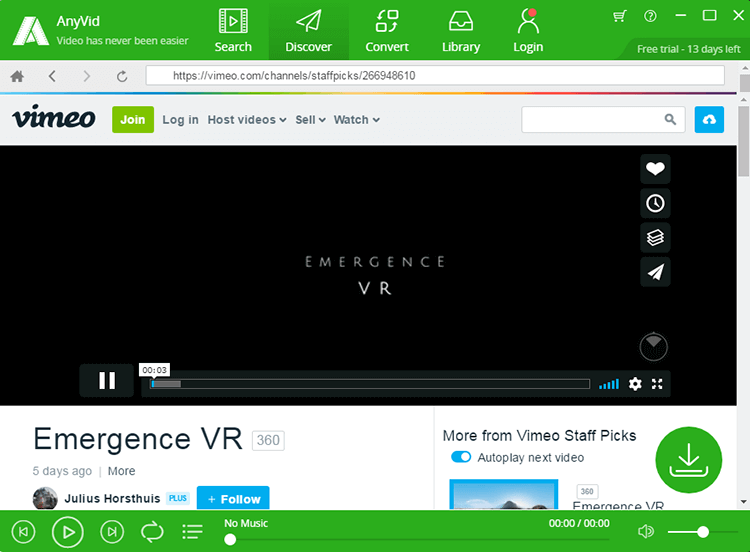This screenshot has width=750, height=552.
Task: Click the blue Follow button
Action: coord(233,498)
